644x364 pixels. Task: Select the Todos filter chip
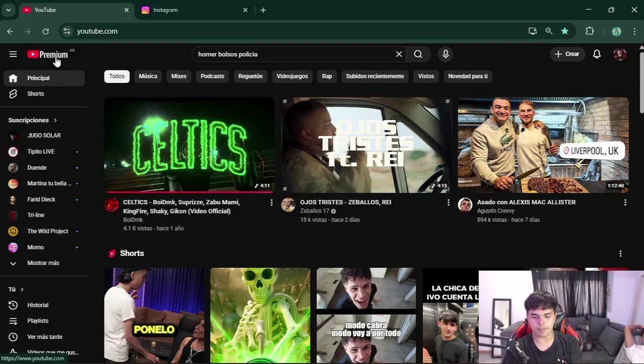tap(117, 76)
